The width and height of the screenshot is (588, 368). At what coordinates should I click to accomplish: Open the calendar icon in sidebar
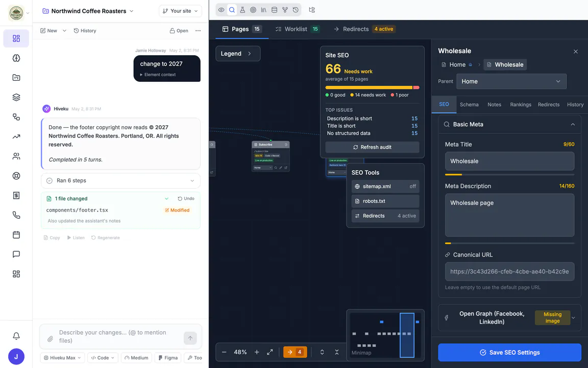[16, 235]
